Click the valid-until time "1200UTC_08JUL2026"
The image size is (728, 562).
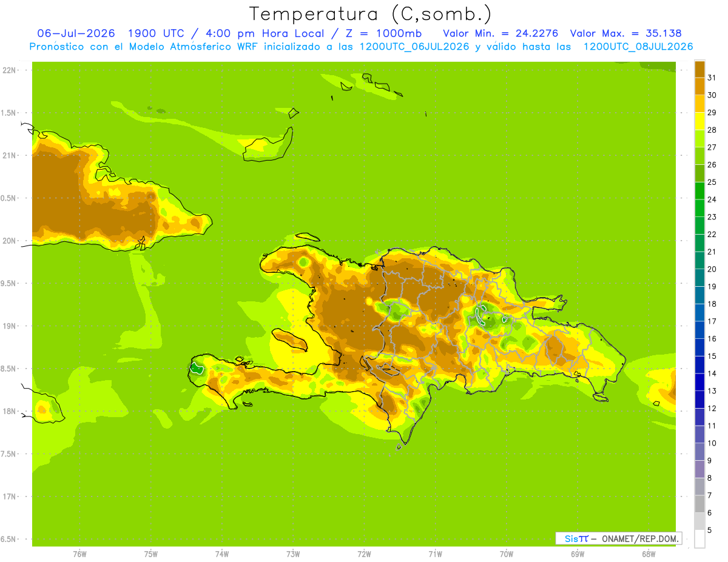[x=638, y=47]
